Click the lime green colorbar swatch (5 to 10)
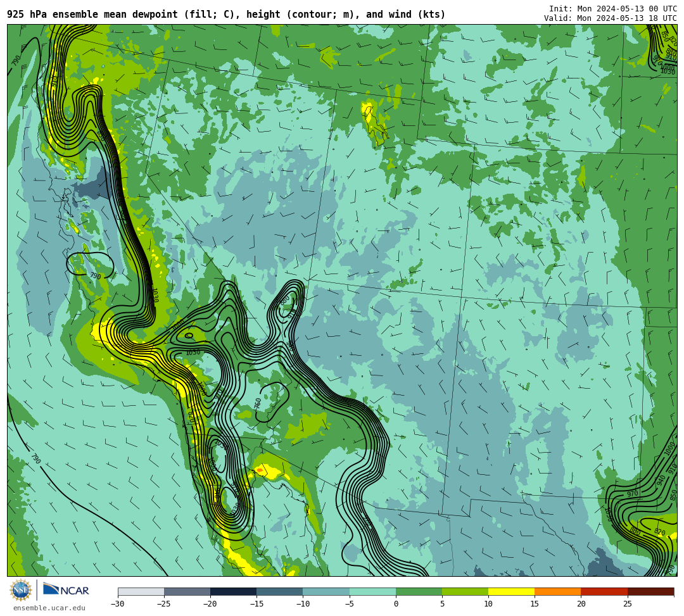684x616 pixels. [465, 591]
